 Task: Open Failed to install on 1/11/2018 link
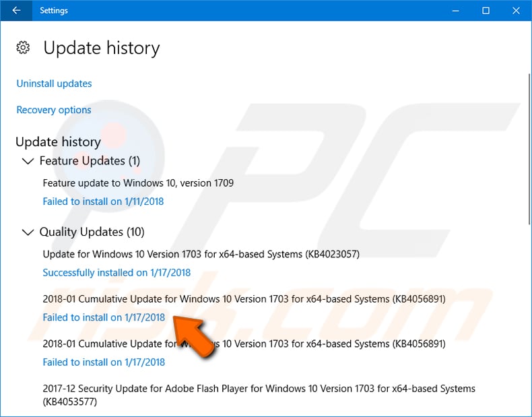point(103,201)
